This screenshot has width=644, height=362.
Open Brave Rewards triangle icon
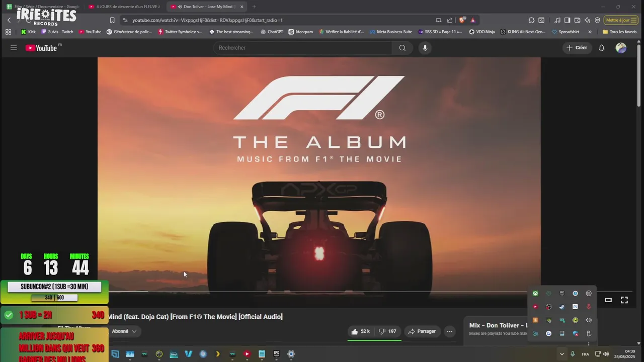click(473, 20)
